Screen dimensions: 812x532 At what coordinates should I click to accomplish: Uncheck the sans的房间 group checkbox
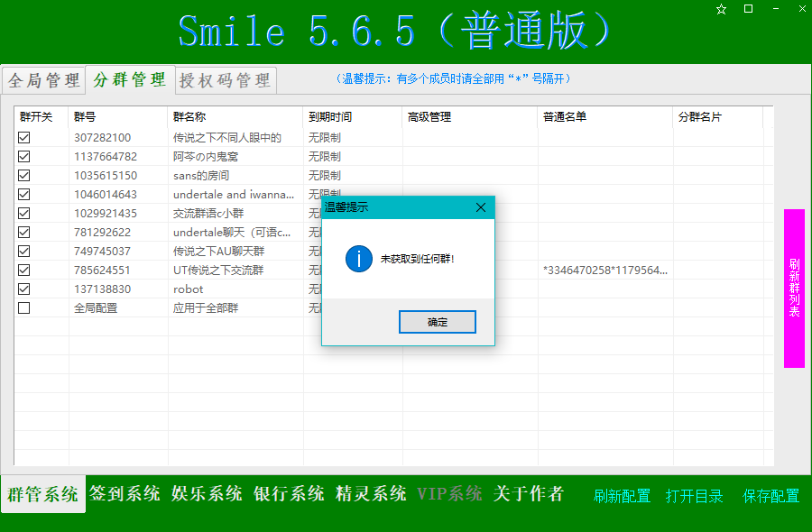pos(24,176)
